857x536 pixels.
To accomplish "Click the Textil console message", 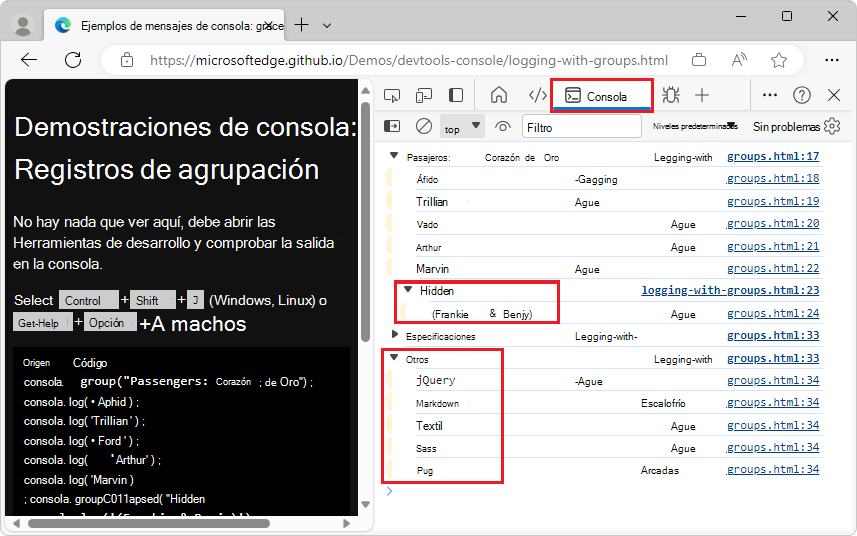I will click(429, 426).
